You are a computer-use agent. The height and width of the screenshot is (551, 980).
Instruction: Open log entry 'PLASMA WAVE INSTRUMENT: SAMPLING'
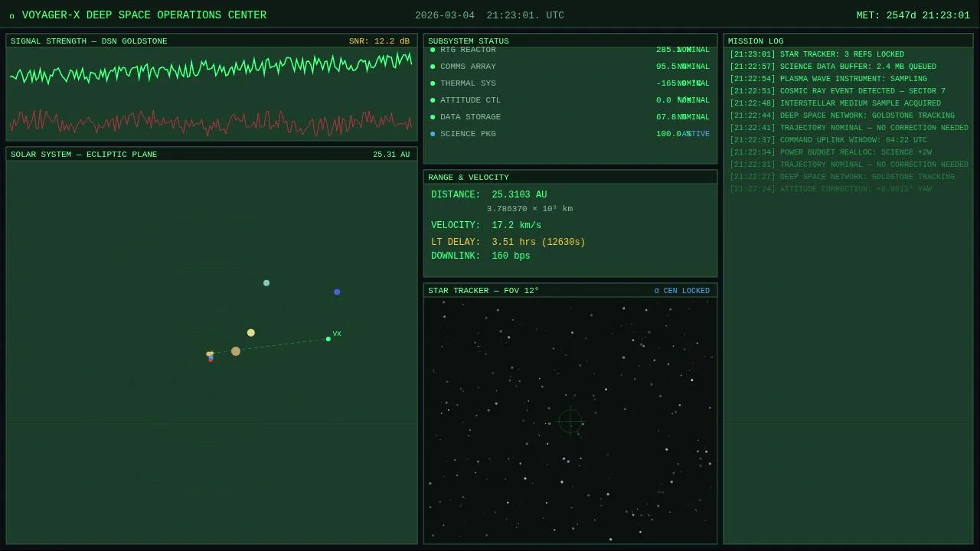[828, 79]
